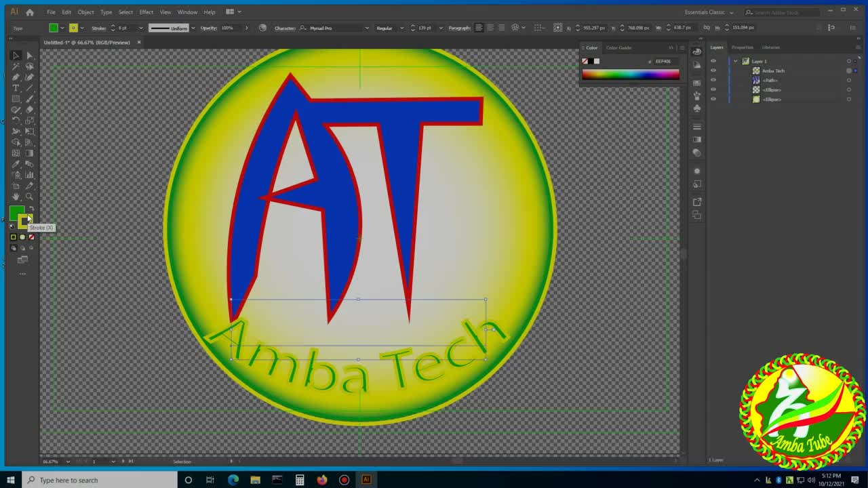
Task: Switch to the Color Guide tab
Action: [618, 47]
